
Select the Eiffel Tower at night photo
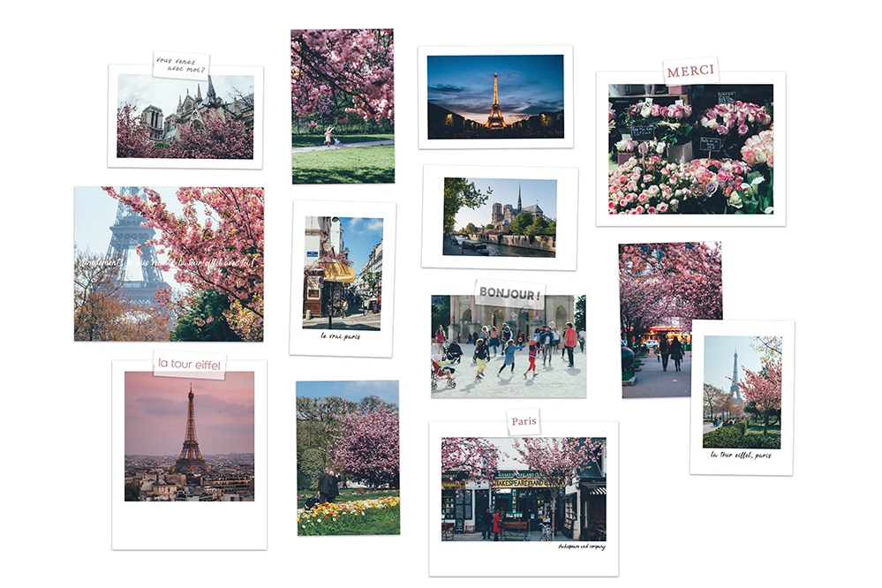click(x=494, y=96)
